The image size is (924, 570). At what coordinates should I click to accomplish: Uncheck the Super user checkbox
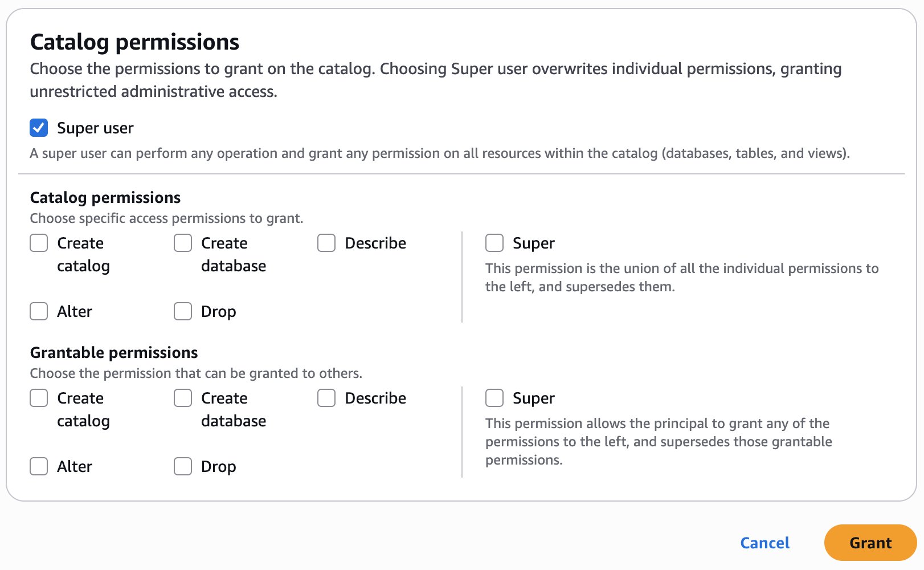tap(39, 128)
